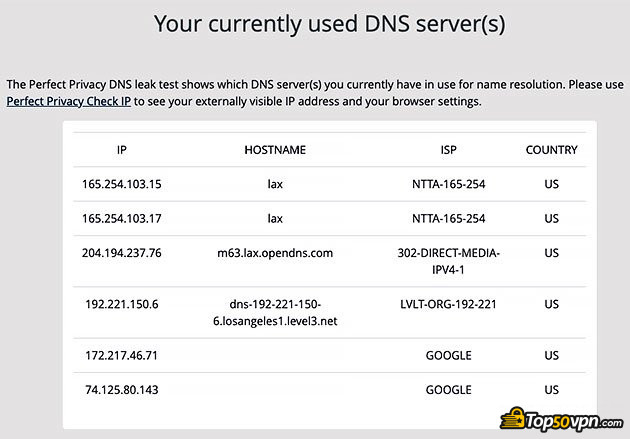Click the LVLT-ORG-192-221 ISP cell
Viewport: 630px width, 439px height.
coord(448,304)
